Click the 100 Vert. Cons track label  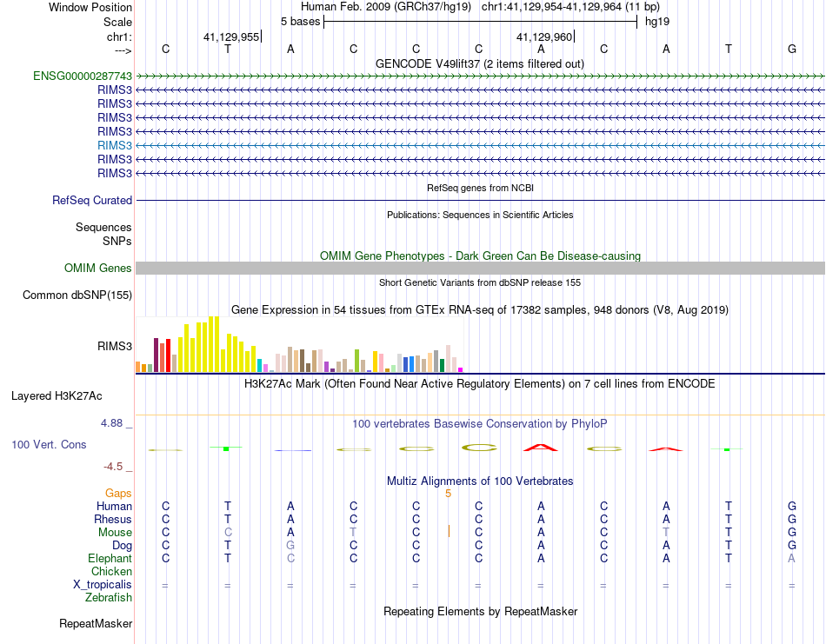point(49,444)
